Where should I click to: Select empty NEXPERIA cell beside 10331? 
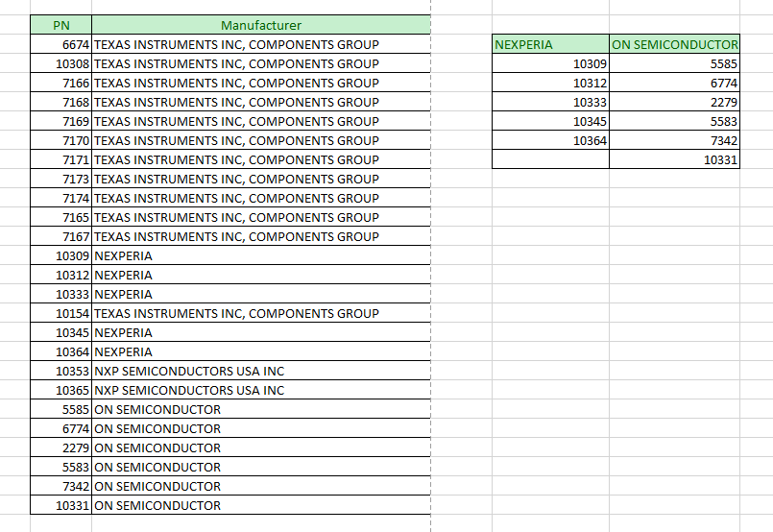point(550,159)
